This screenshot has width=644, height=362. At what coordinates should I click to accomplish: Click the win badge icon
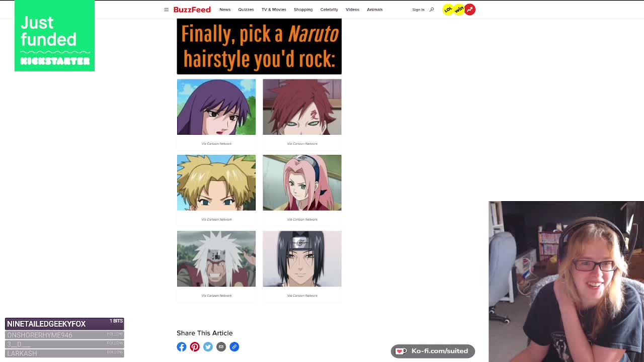pos(459,10)
